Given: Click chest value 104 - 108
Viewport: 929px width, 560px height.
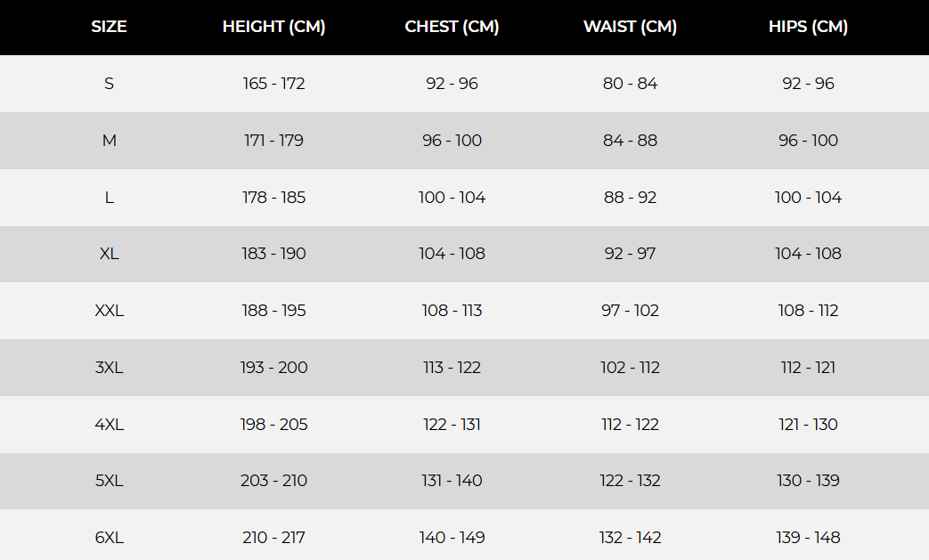Looking at the screenshot, I should tap(452, 254).
